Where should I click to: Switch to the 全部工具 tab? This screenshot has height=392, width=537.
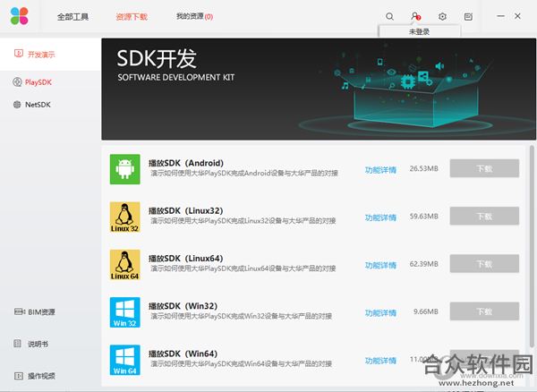[x=72, y=17]
